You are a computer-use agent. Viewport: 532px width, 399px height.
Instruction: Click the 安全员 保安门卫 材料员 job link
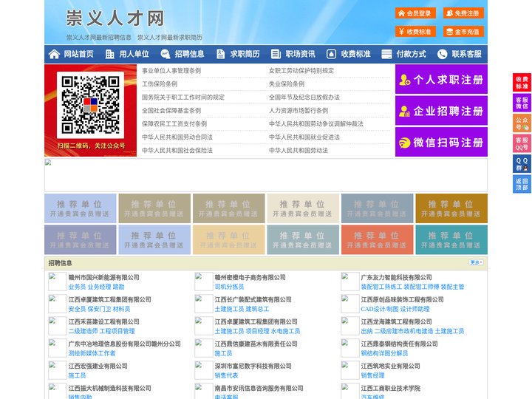(99, 309)
